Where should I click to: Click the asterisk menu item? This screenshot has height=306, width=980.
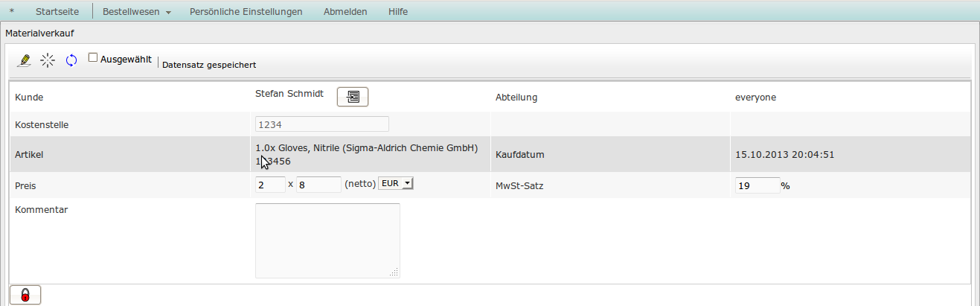[x=12, y=12]
